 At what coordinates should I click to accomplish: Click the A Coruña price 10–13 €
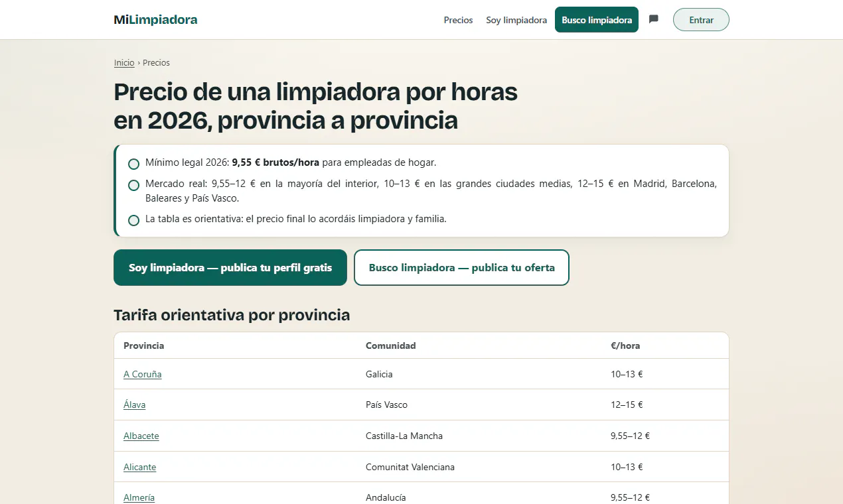point(627,374)
